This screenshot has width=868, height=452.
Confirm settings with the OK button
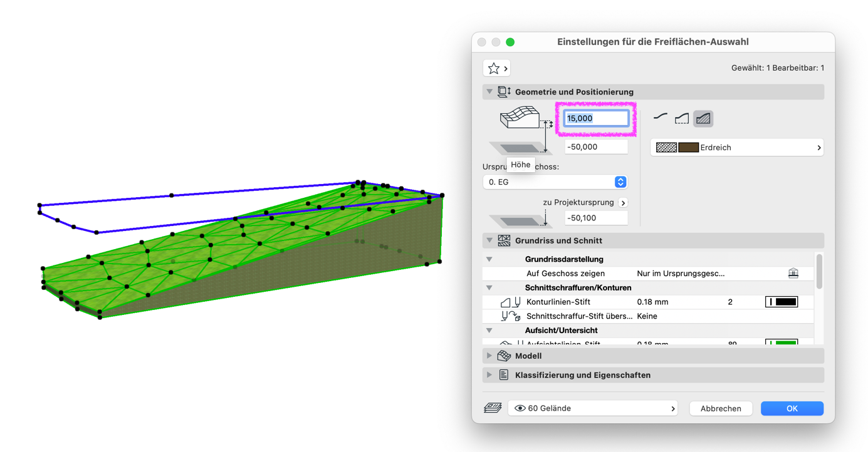pos(792,408)
